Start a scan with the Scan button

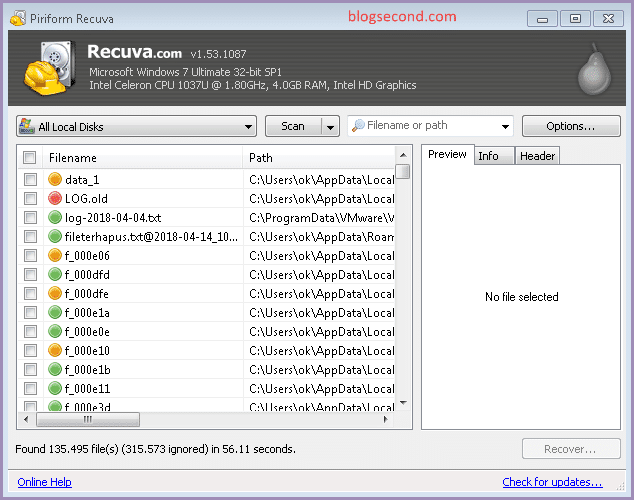point(293,127)
